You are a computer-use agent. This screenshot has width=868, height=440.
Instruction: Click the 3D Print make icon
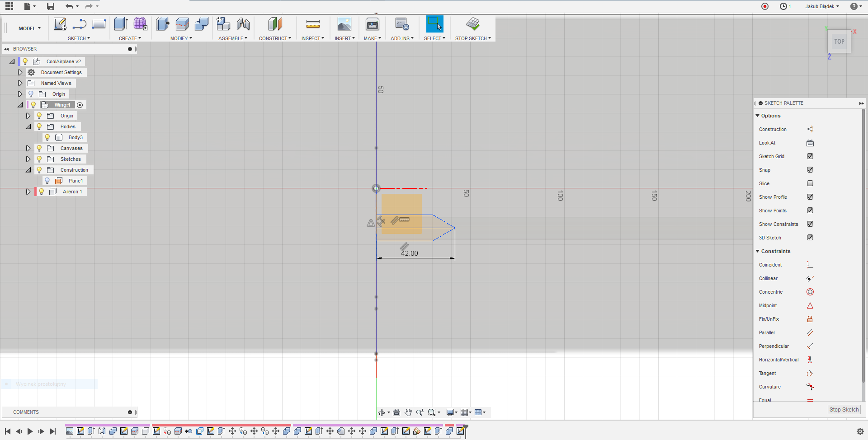tap(373, 24)
